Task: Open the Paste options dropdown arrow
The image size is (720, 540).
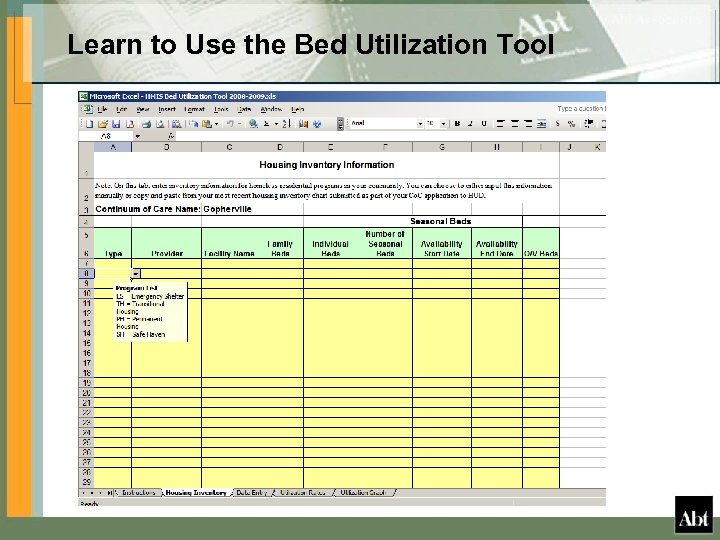Action: click(216, 124)
